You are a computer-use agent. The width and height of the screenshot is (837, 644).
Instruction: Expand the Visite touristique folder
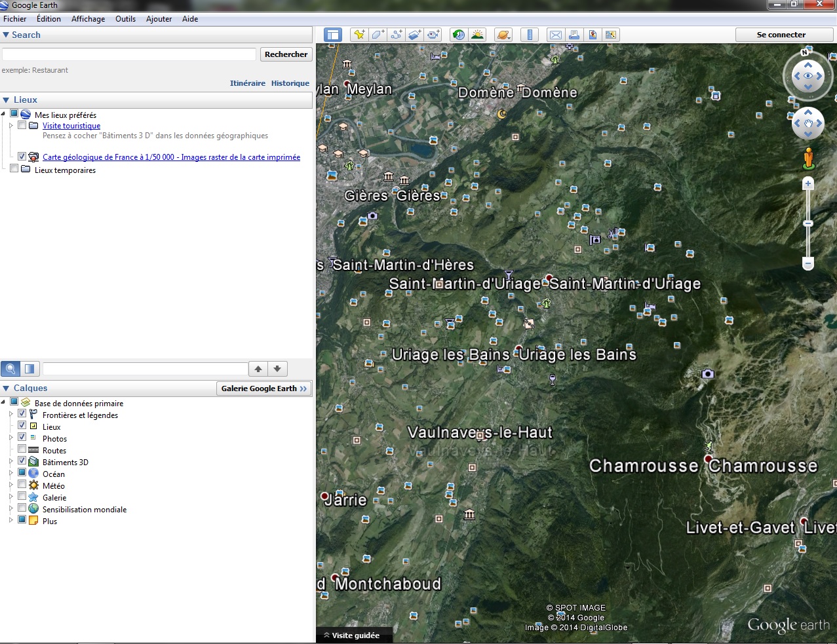(x=11, y=125)
